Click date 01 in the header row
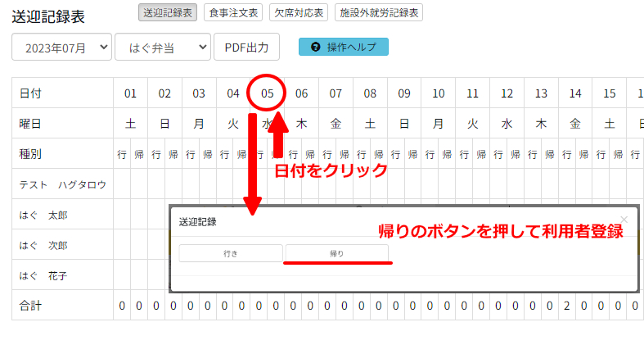 click(130, 93)
